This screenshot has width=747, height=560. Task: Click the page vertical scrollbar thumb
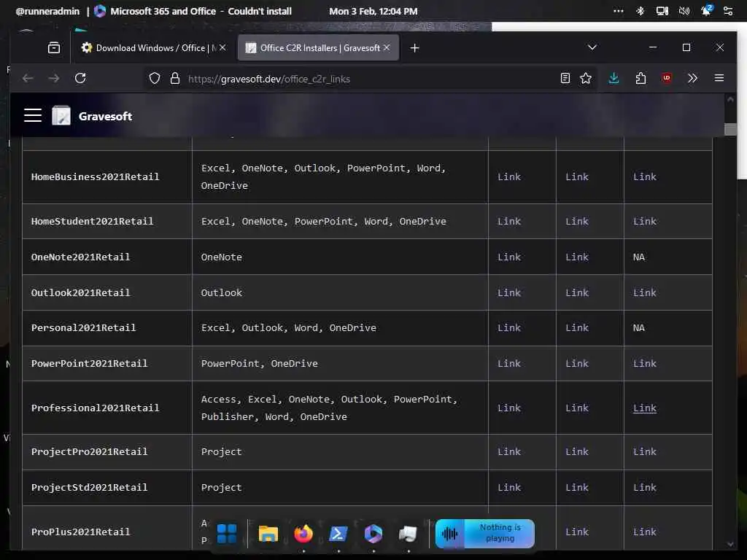point(729,129)
